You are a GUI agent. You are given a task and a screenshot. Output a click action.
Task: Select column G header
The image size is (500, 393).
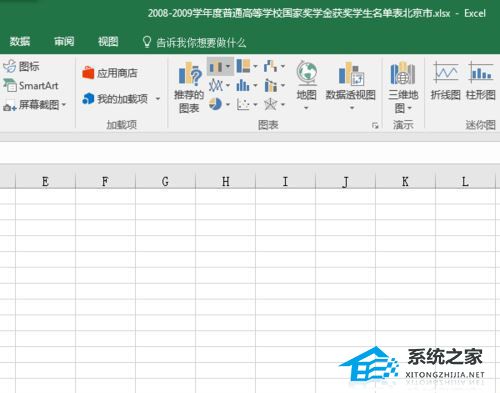(x=165, y=181)
